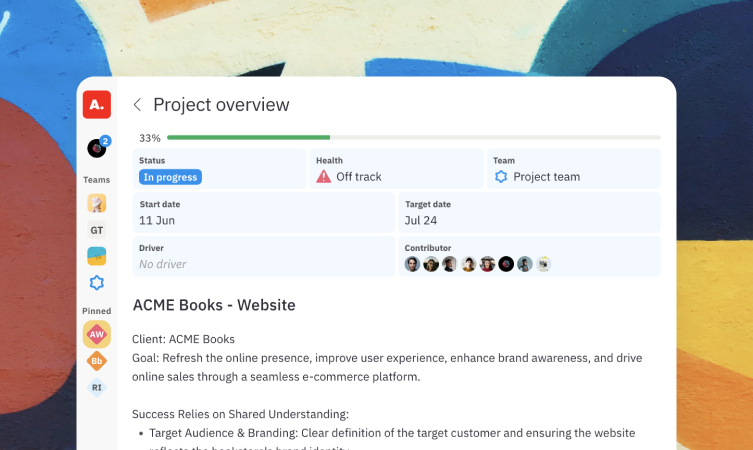The width and height of the screenshot is (753, 450).
Task: Go back with the left chevron
Action: pyautogui.click(x=137, y=105)
